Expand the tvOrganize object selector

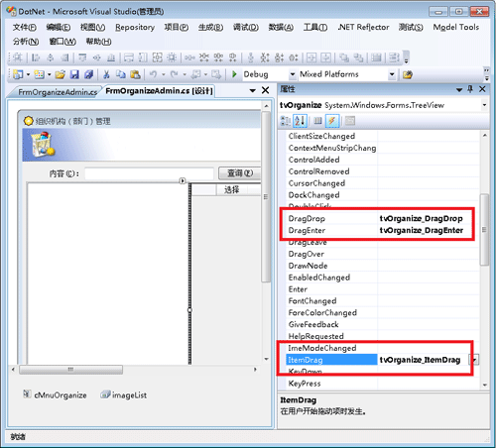click(x=484, y=105)
